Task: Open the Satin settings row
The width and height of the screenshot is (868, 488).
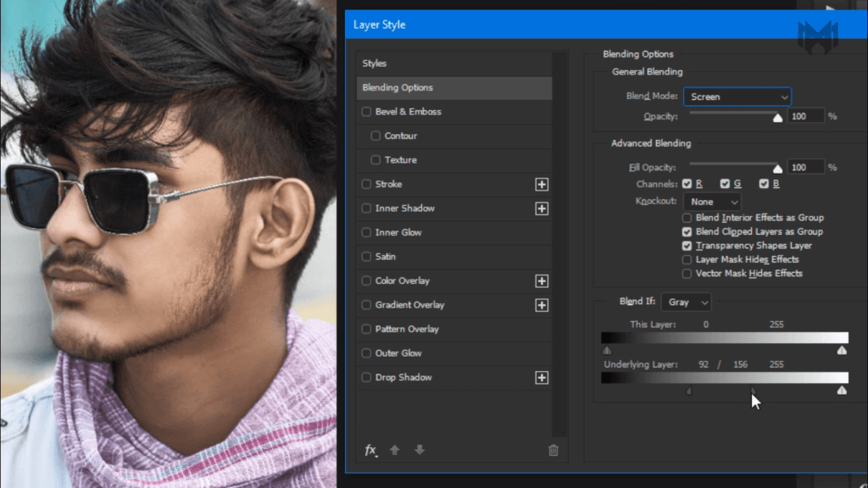Action: [x=454, y=257]
